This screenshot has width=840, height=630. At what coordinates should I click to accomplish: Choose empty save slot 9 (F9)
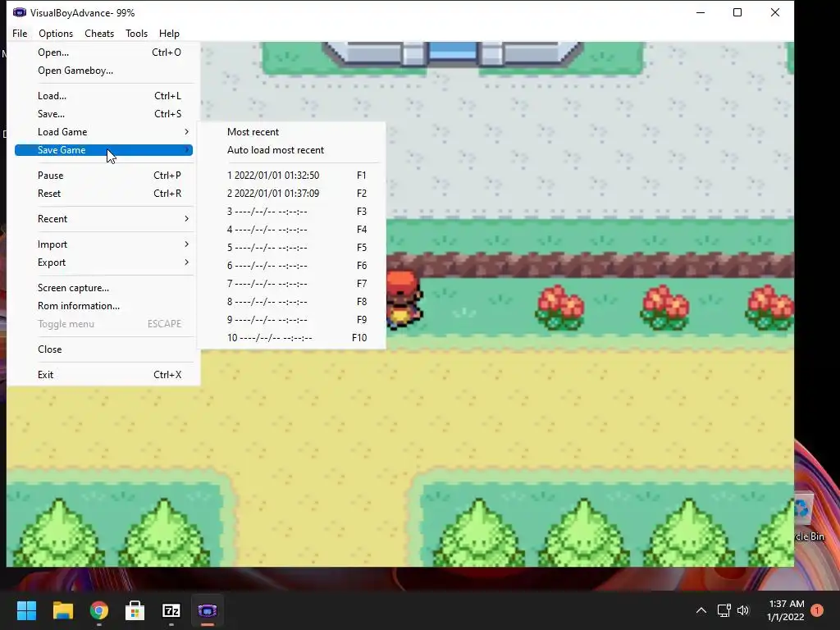(x=291, y=320)
